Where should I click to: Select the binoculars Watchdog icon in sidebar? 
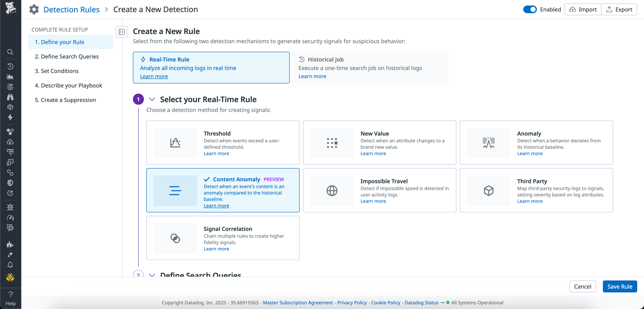10,97
